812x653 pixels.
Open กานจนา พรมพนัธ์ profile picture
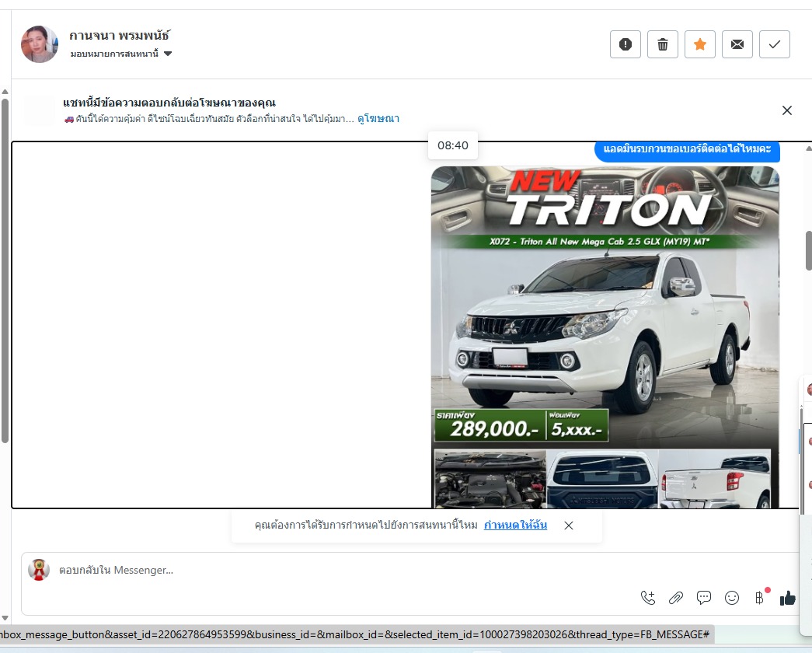pos(40,44)
